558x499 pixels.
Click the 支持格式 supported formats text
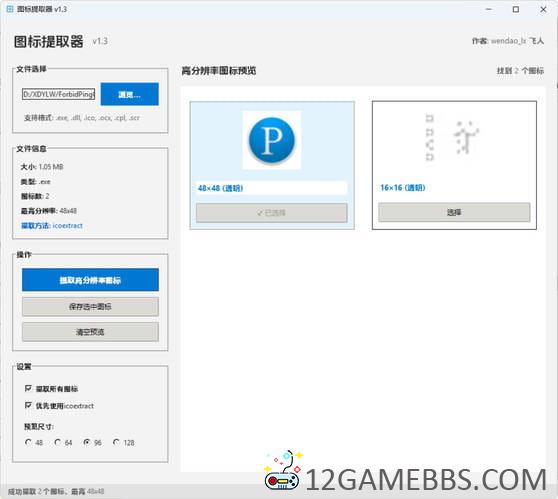pyautogui.click(x=82, y=117)
